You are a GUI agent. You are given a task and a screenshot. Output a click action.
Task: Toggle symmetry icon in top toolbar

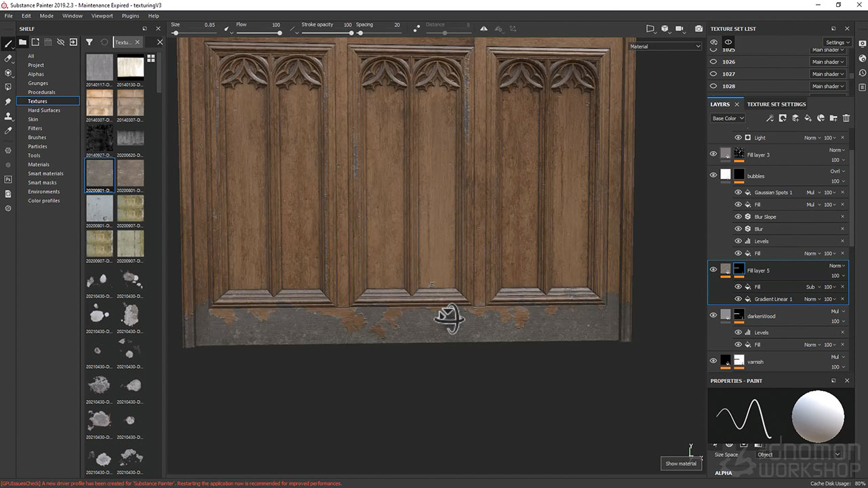[484, 28]
